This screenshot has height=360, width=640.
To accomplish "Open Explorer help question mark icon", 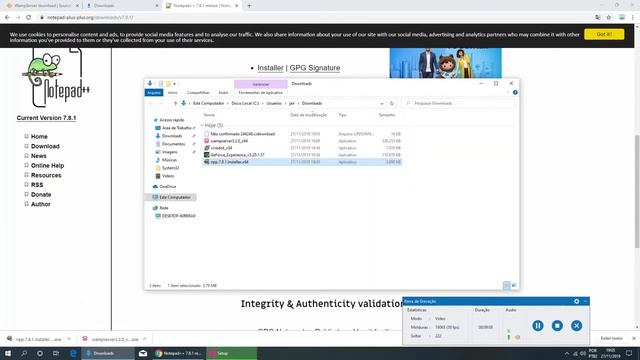I will [515, 93].
